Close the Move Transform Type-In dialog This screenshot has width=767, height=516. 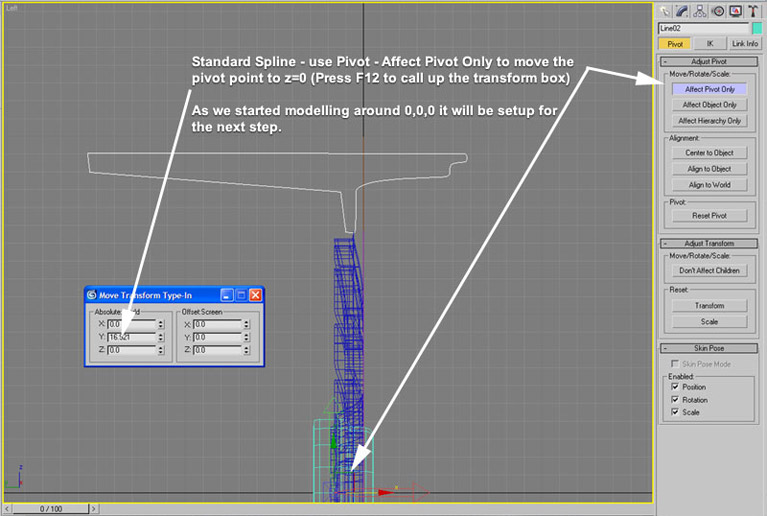coord(255,295)
